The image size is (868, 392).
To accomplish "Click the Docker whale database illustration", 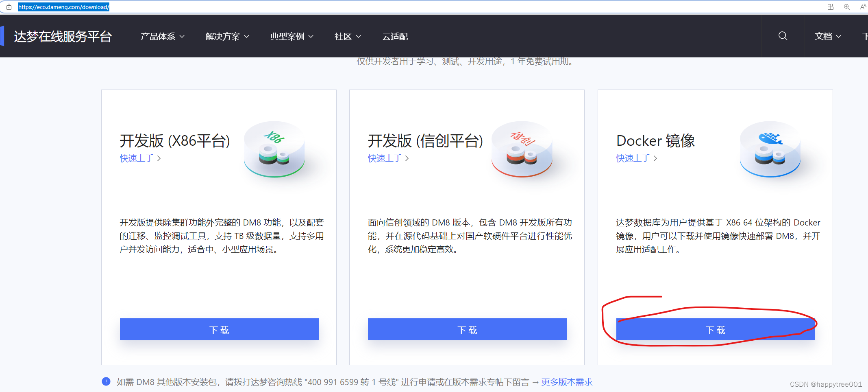I will [770, 149].
